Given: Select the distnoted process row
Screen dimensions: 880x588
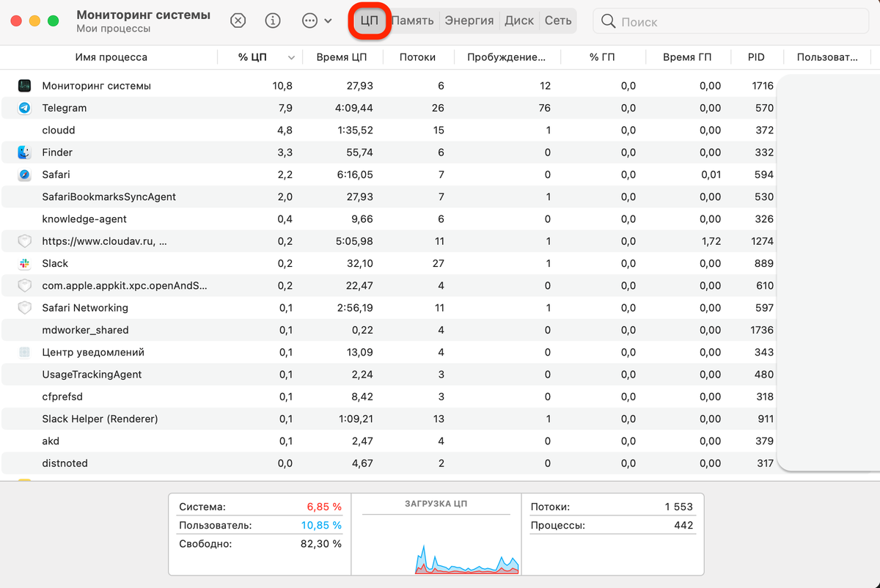Looking at the screenshot, I should 389,463.
